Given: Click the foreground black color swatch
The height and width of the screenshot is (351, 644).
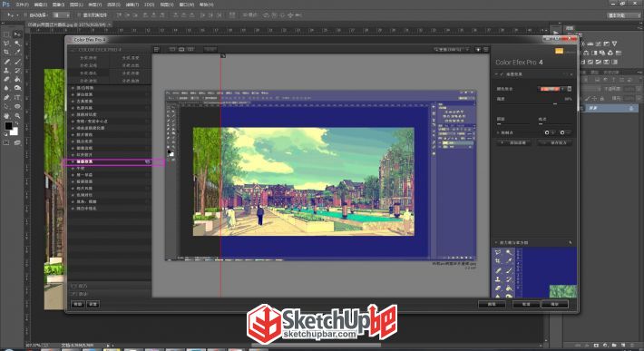Looking at the screenshot, I should (x=8, y=126).
